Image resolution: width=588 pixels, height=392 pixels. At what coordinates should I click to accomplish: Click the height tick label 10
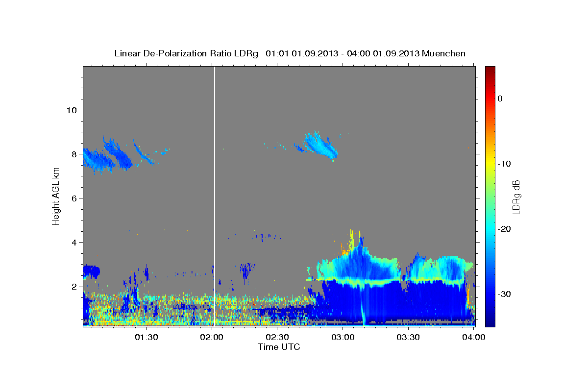point(72,110)
